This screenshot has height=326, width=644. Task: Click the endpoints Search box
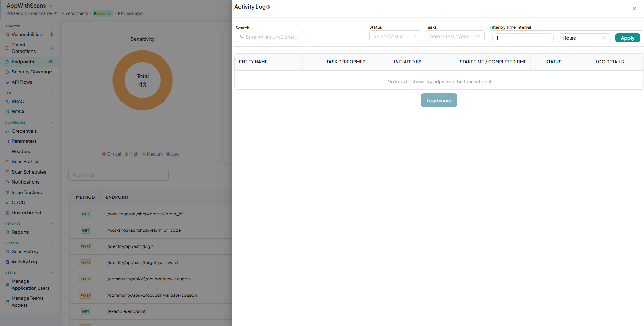point(118,175)
